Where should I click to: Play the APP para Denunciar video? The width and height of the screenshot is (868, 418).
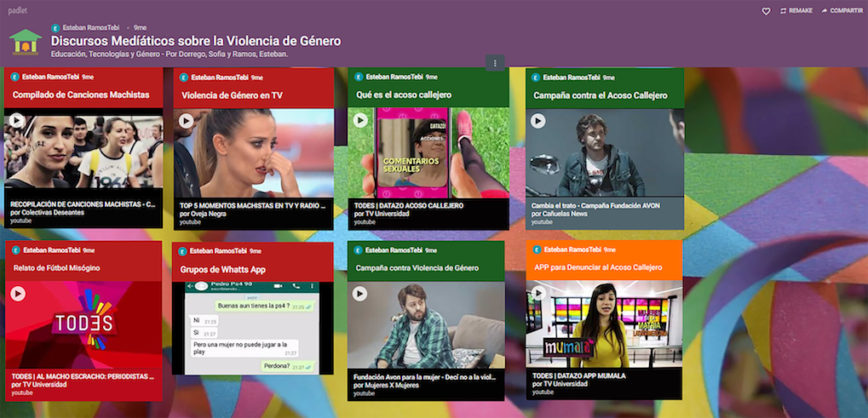537,294
